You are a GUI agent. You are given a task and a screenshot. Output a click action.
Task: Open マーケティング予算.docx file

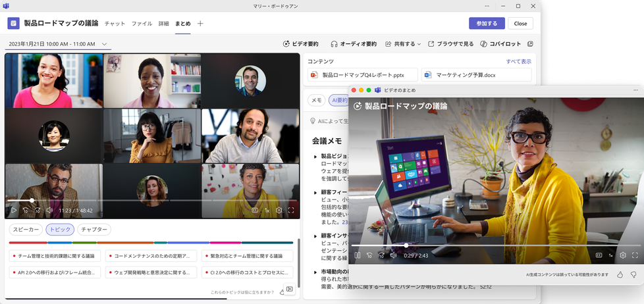tap(477, 74)
